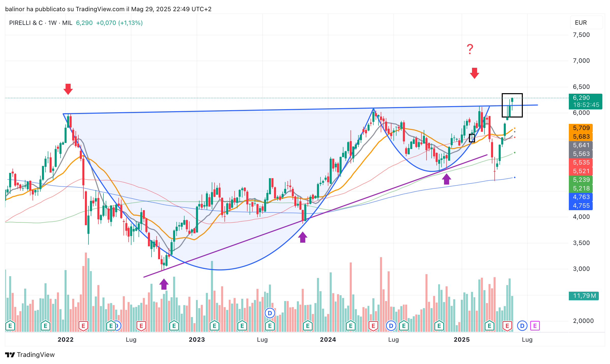Click the red 5,521 price label
Viewport: 610px width, 364px height.
pos(581,171)
